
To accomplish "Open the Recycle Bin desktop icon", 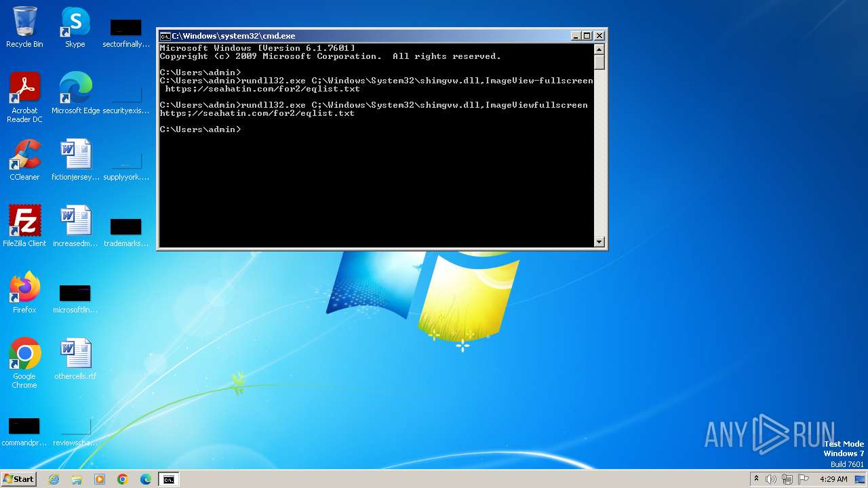I will [24, 28].
